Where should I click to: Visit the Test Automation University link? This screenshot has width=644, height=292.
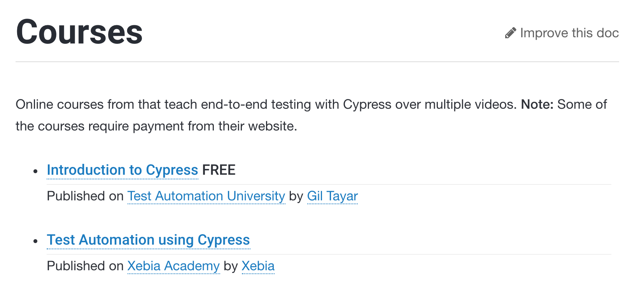[x=206, y=196]
